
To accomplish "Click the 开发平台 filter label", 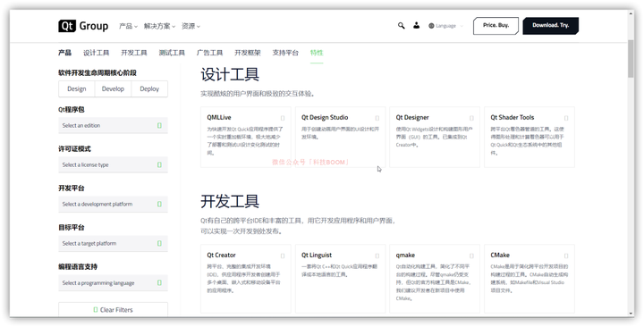I will pos(72,188).
